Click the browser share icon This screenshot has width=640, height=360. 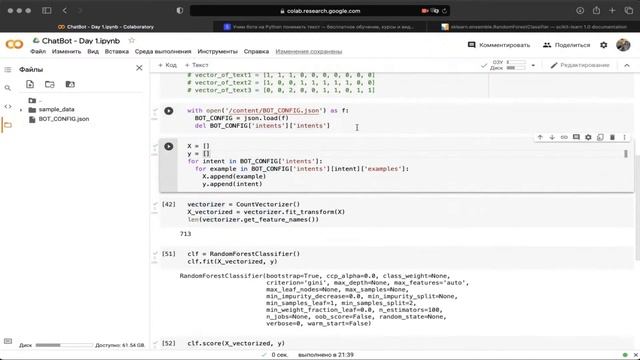pyautogui.click(x=596, y=11)
